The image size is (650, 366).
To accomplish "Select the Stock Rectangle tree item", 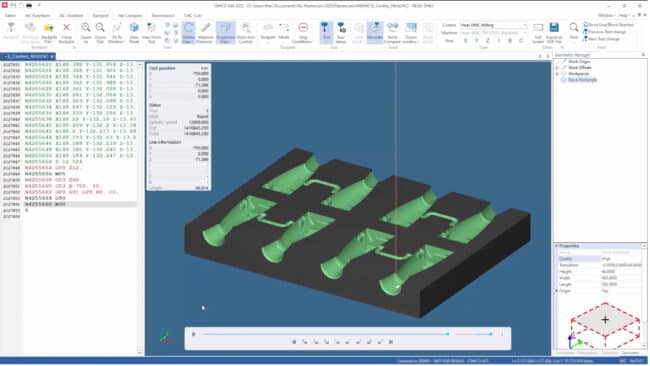I will pyautogui.click(x=582, y=80).
